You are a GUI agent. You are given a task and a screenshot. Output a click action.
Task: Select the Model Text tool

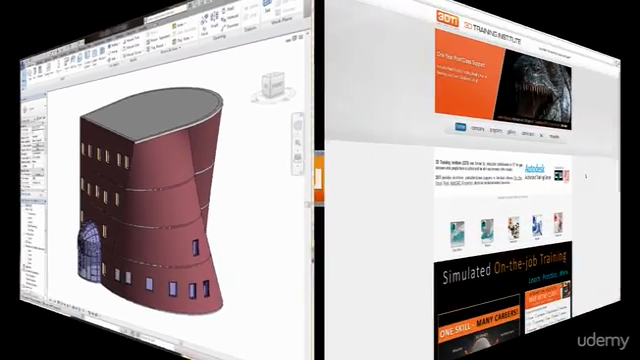coord(131,39)
